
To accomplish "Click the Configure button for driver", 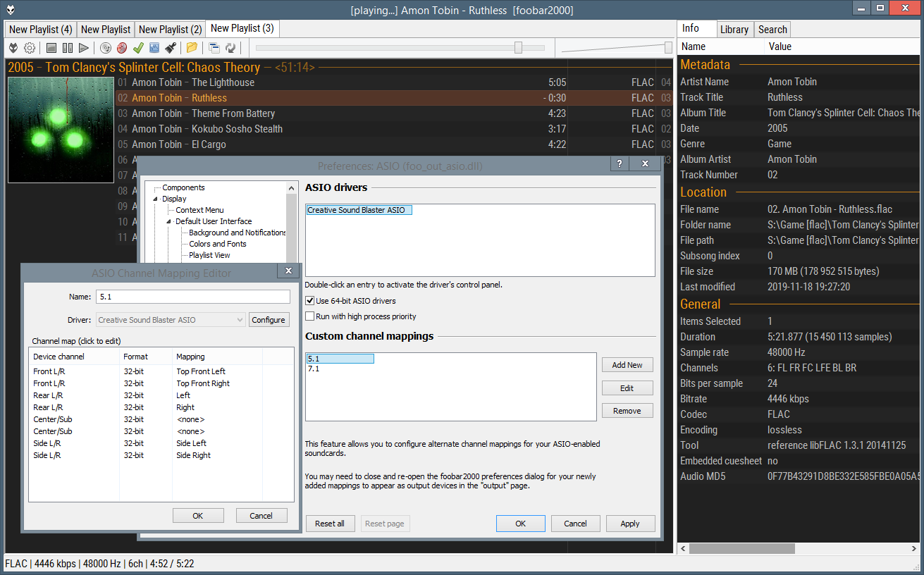I will click(269, 320).
